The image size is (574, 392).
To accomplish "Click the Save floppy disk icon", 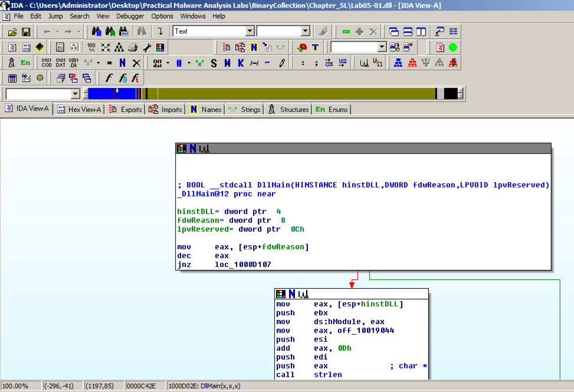I will pos(26,31).
